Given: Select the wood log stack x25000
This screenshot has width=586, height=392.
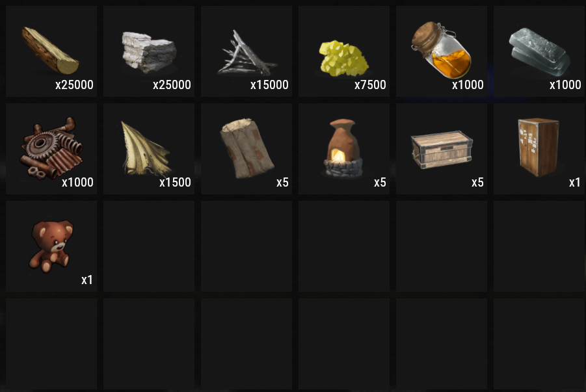Looking at the screenshot, I should pyautogui.click(x=51, y=51).
